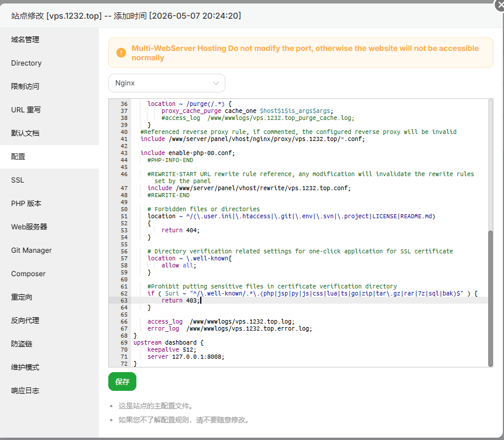
Task: Place cursor on the 'return 404;' line
Action: point(180,230)
